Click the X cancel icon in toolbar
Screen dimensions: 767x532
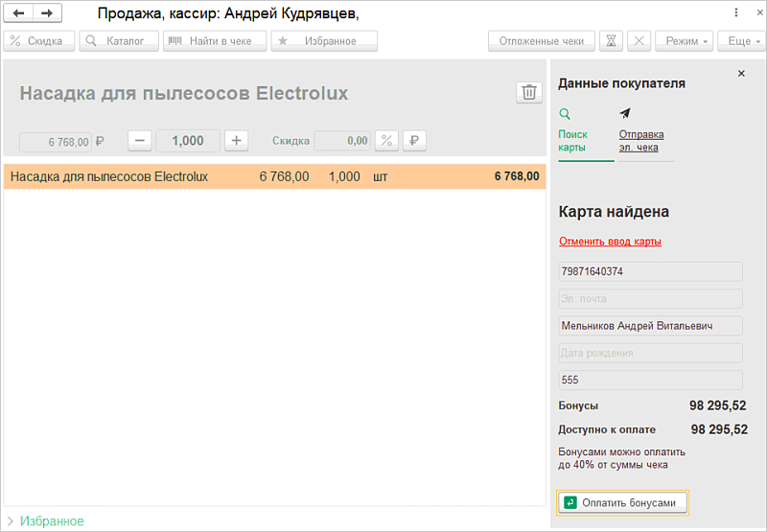pyautogui.click(x=640, y=41)
